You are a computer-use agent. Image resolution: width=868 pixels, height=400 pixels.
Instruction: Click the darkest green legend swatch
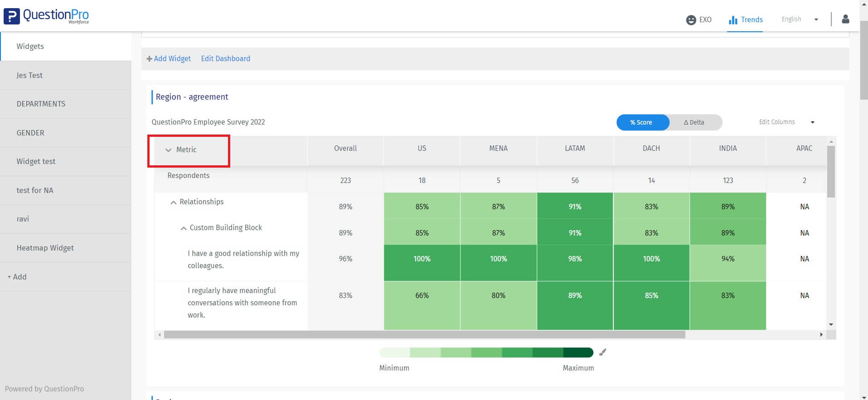578,352
